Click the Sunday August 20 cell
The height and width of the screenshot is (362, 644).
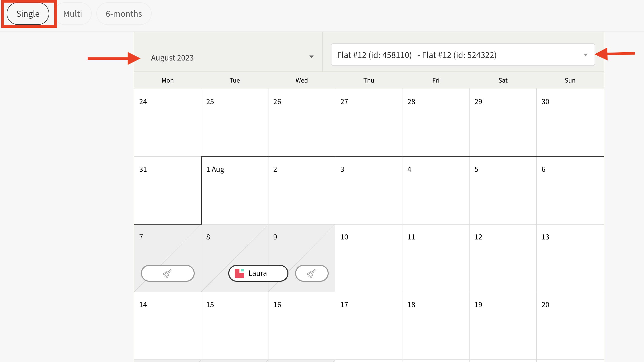(x=570, y=326)
